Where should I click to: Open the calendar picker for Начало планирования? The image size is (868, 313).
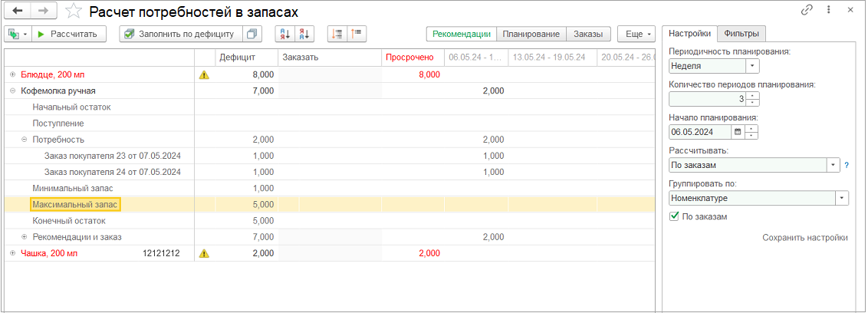click(738, 131)
